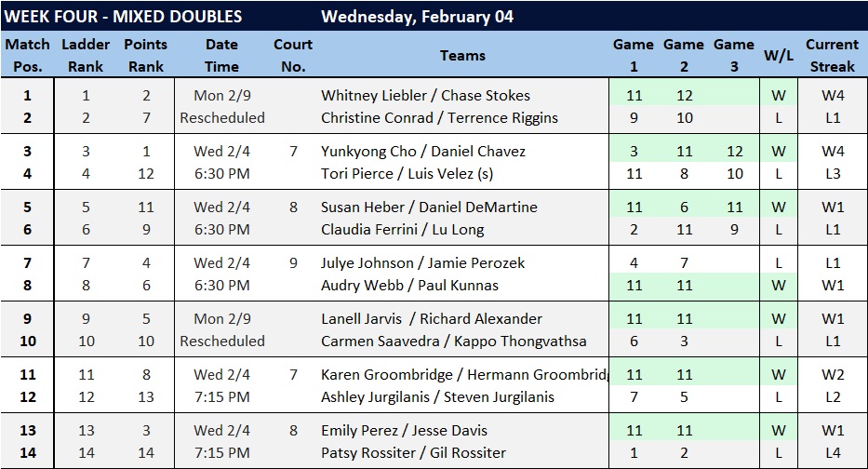Click the WEEK FOUR - MIXED DOUBLES title

coord(124,17)
